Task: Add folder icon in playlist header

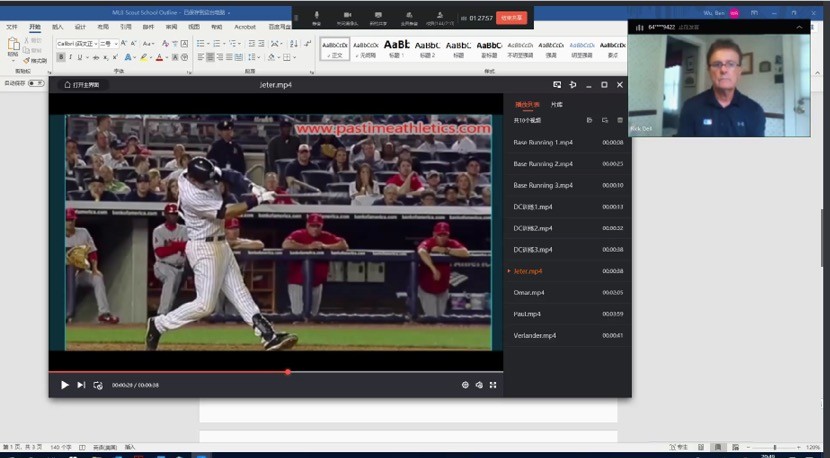Action: 605,120
